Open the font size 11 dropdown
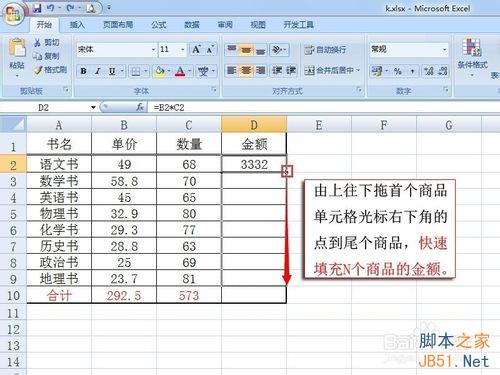500x375 pixels. point(183,50)
